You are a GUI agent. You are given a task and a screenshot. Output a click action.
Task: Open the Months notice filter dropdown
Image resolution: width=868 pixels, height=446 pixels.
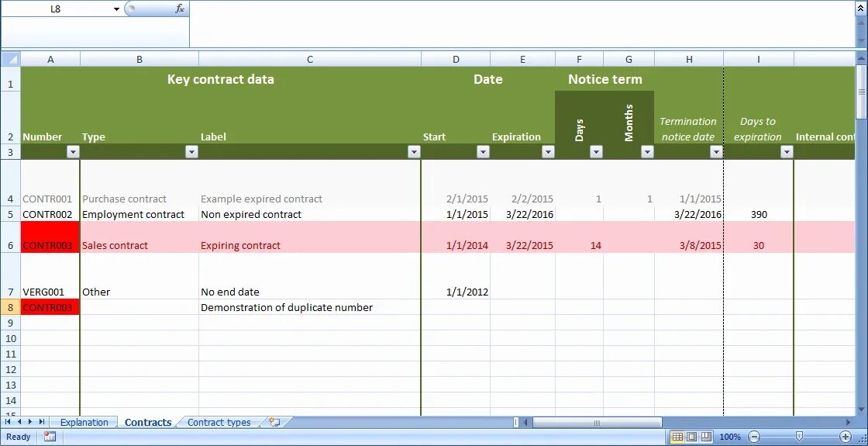(x=647, y=152)
